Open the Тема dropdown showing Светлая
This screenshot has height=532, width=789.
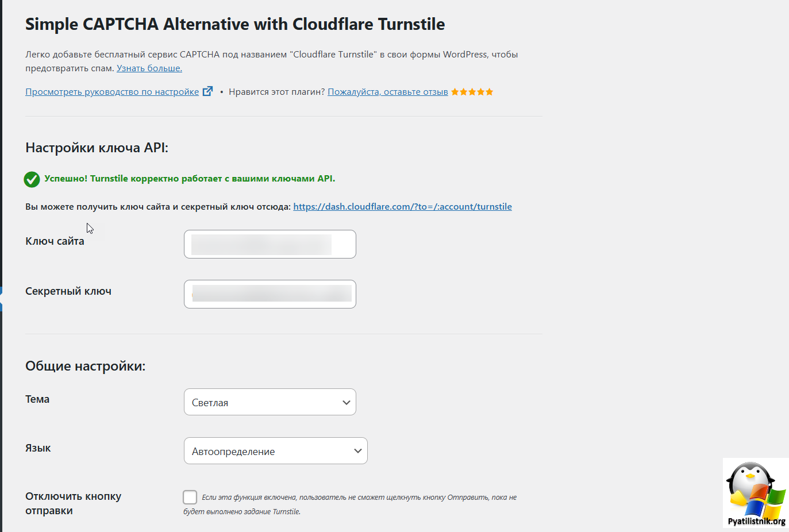(x=270, y=402)
